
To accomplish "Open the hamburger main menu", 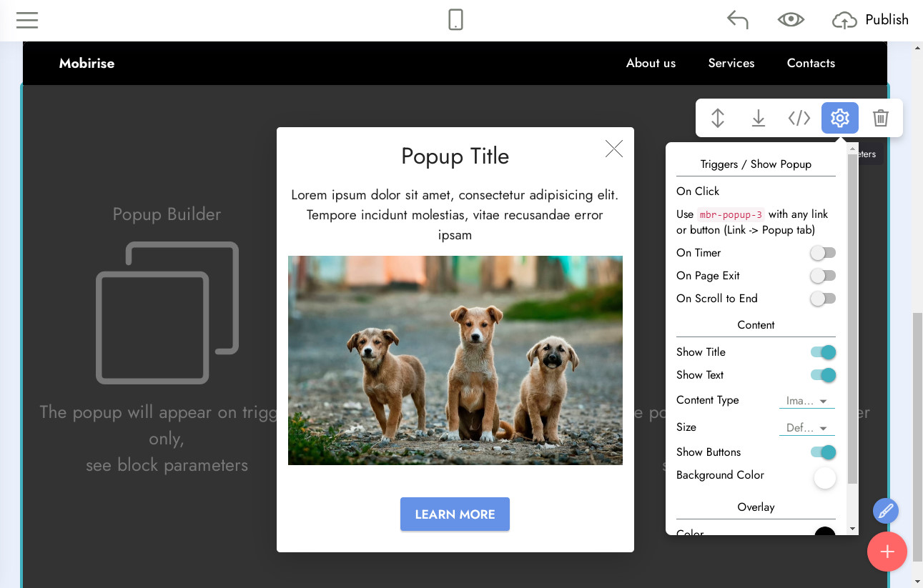I will click(27, 20).
